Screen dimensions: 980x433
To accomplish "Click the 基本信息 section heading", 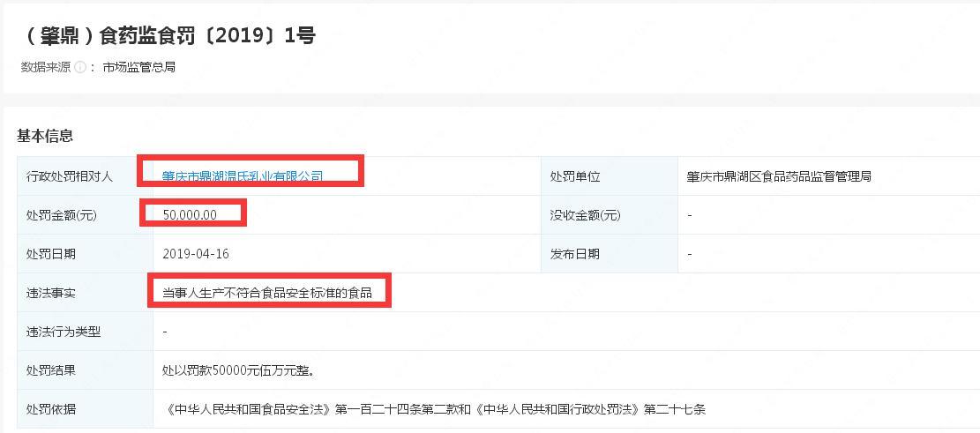I will click(45, 136).
